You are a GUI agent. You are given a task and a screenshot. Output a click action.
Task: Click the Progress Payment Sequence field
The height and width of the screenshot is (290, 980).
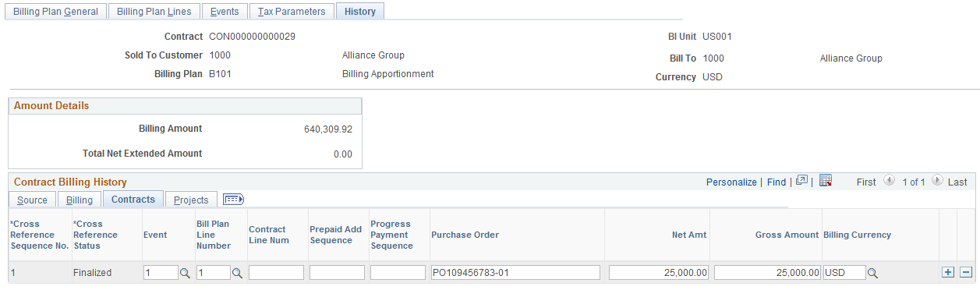click(x=398, y=273)
